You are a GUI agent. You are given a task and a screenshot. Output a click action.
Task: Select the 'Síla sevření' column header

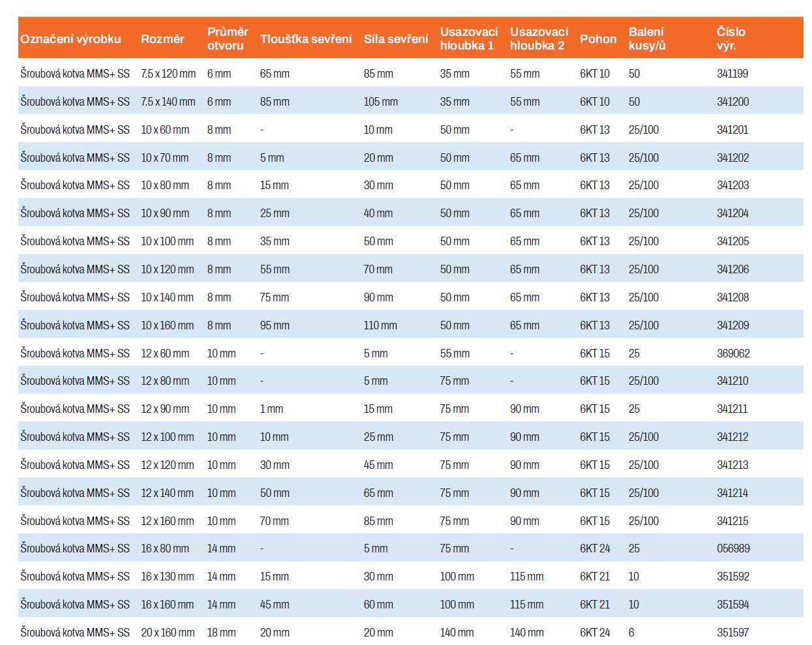pos(396,38)
